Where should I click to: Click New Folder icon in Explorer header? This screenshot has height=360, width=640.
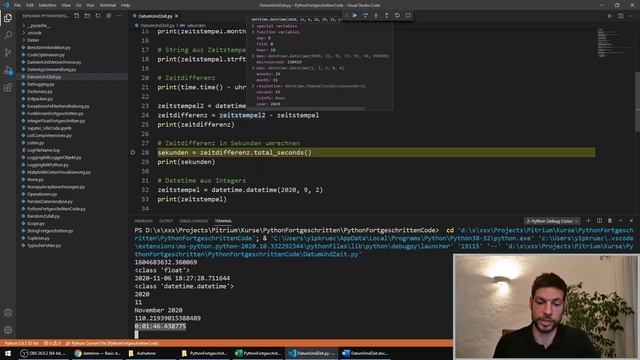(x=87, y=16)
